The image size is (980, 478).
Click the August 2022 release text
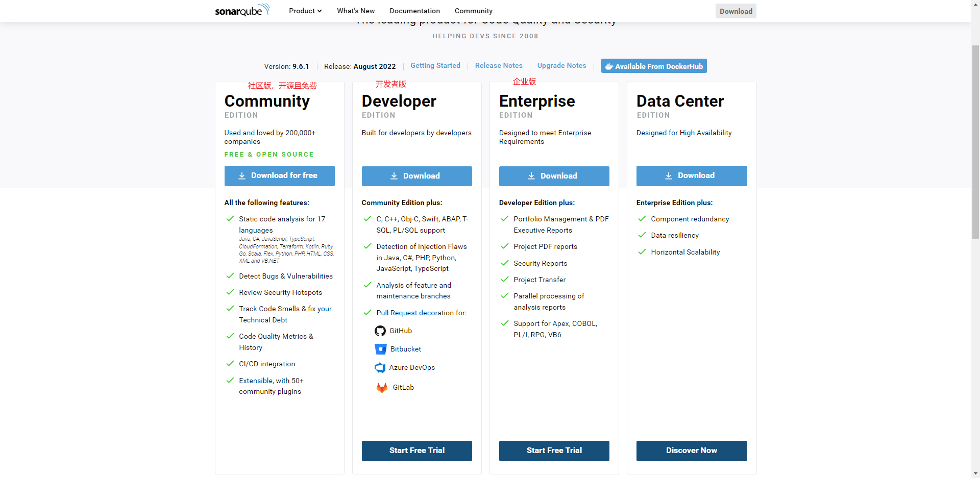[375, 66]
